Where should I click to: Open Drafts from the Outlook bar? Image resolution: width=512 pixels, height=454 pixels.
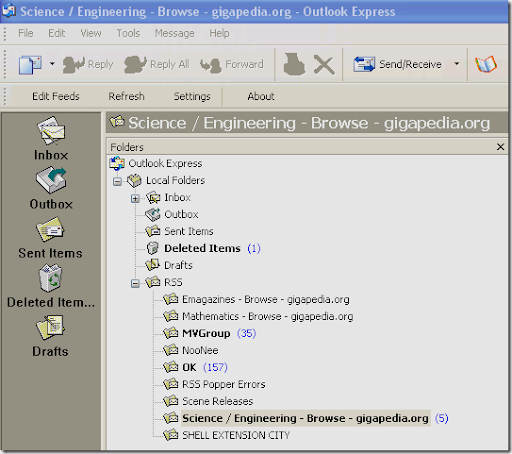(x=50, y=336)
